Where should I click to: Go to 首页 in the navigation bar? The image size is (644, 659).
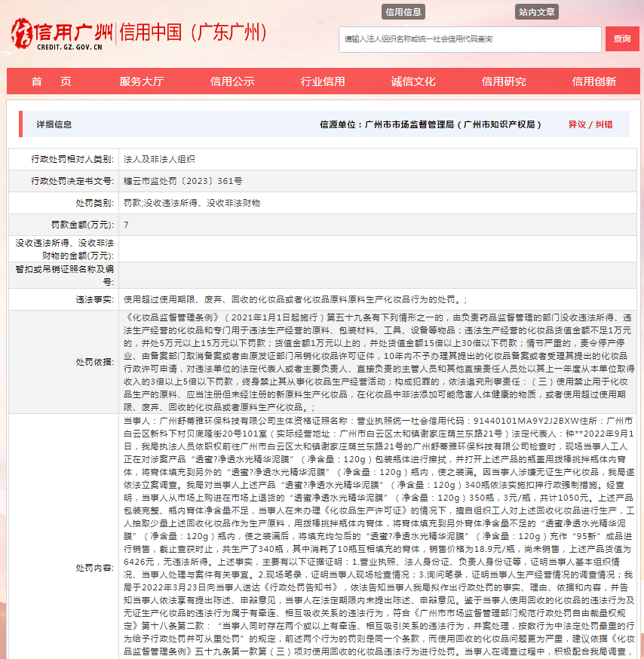[x=51, y=81]
